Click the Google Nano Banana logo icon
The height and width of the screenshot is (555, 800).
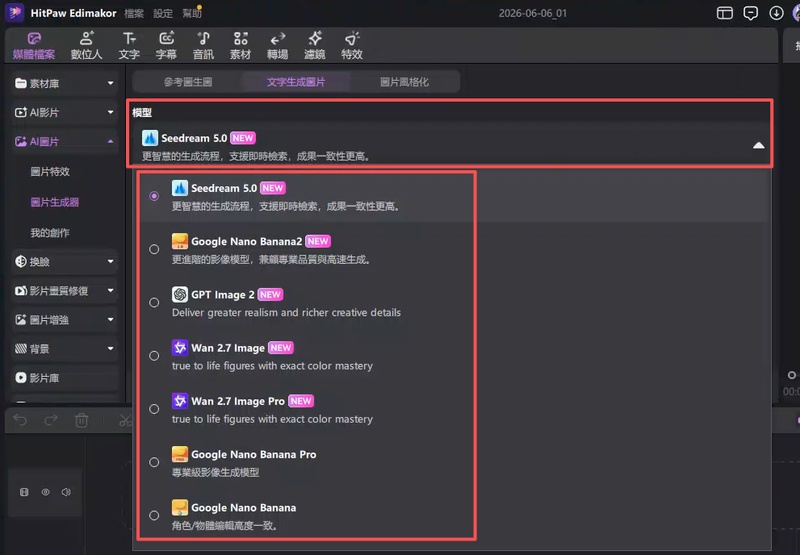[x=180, y=508]
